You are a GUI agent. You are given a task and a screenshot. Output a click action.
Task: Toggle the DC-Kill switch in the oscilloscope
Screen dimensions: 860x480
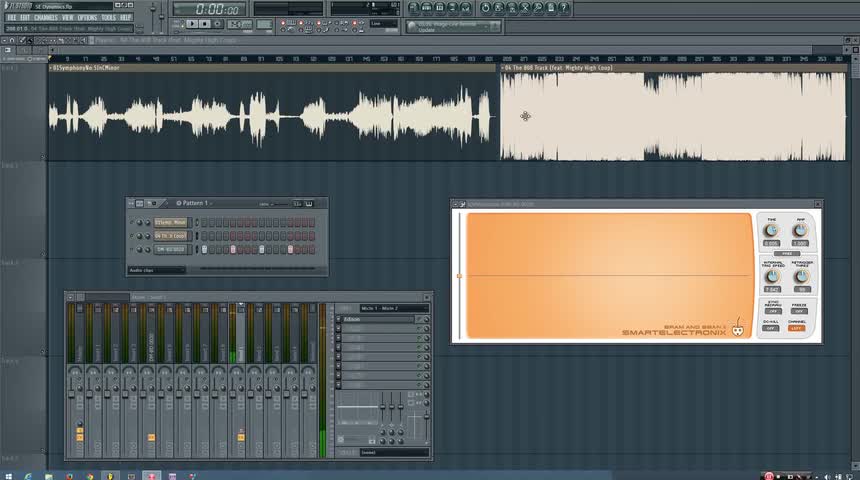coord(771,327)
